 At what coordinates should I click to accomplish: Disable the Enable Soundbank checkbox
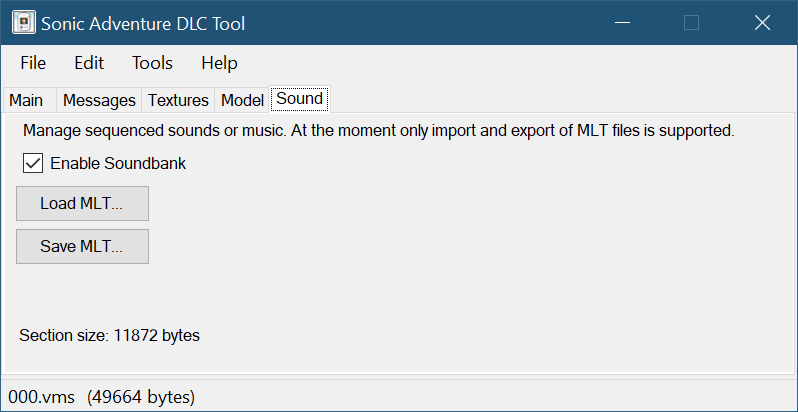coord(33,163)
